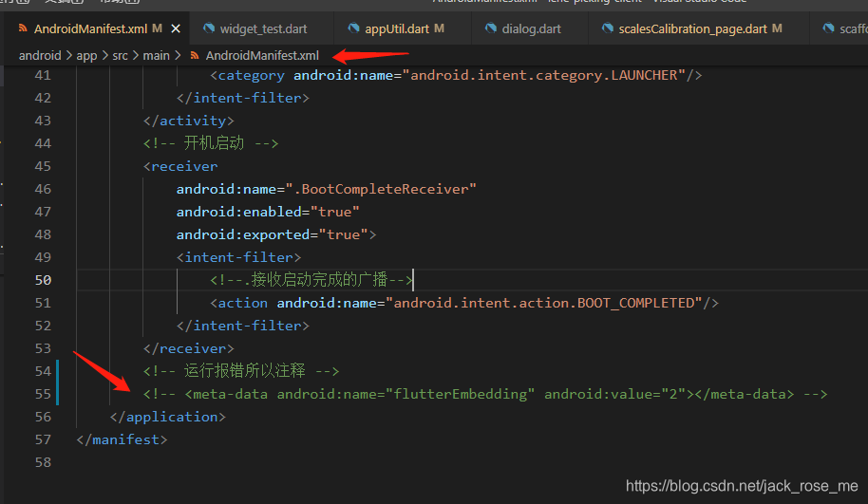Click line number 45 in the gutter
Image resolution: width=868 pixels, height=504 pixels.
tap(43, 166)
